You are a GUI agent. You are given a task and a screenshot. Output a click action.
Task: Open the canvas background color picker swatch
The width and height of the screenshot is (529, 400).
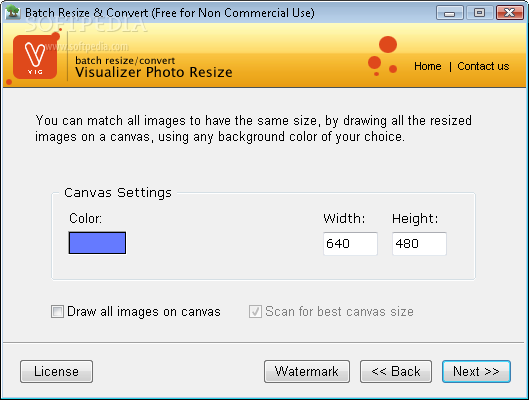(97, 242)
